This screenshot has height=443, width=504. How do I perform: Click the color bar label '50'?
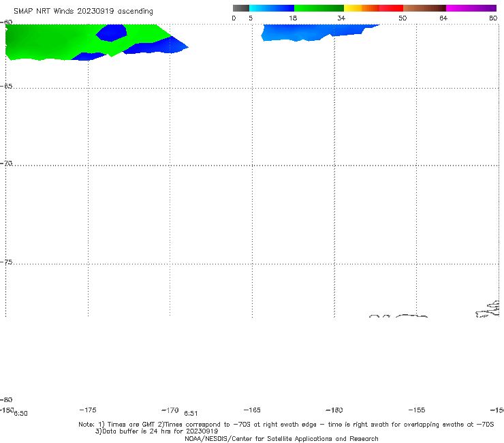[x=403, y=18]
